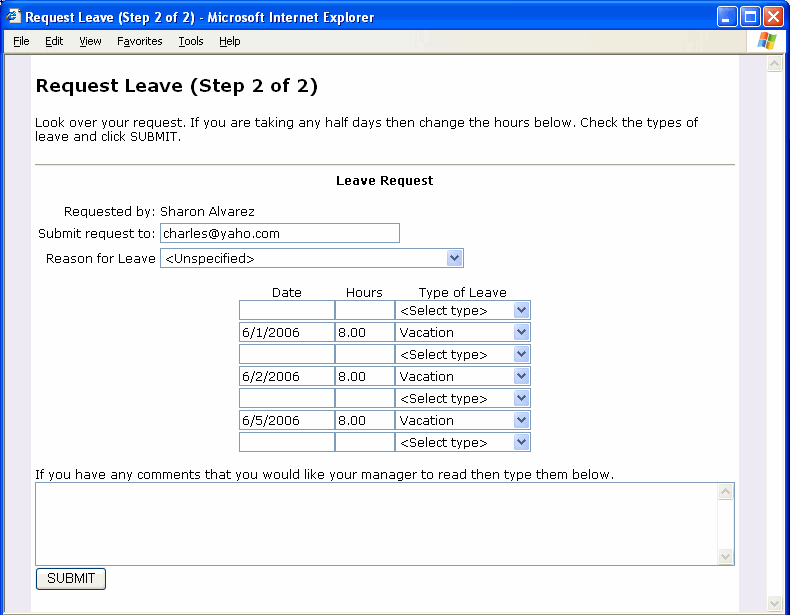Click the date field showing 6/2/2006
This screenshot has width=790, height=615.
[x=286, y=377]
